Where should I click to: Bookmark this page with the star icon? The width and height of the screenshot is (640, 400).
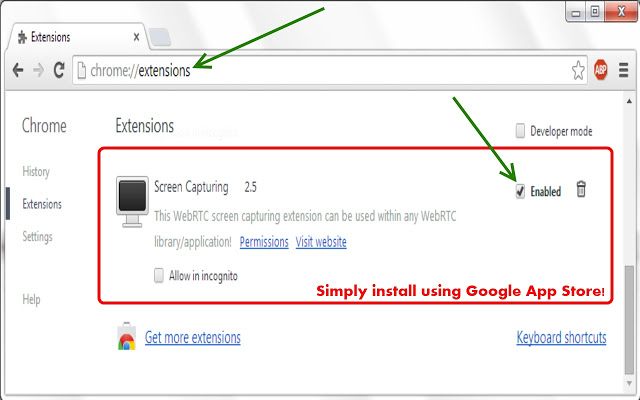[578, 70]
